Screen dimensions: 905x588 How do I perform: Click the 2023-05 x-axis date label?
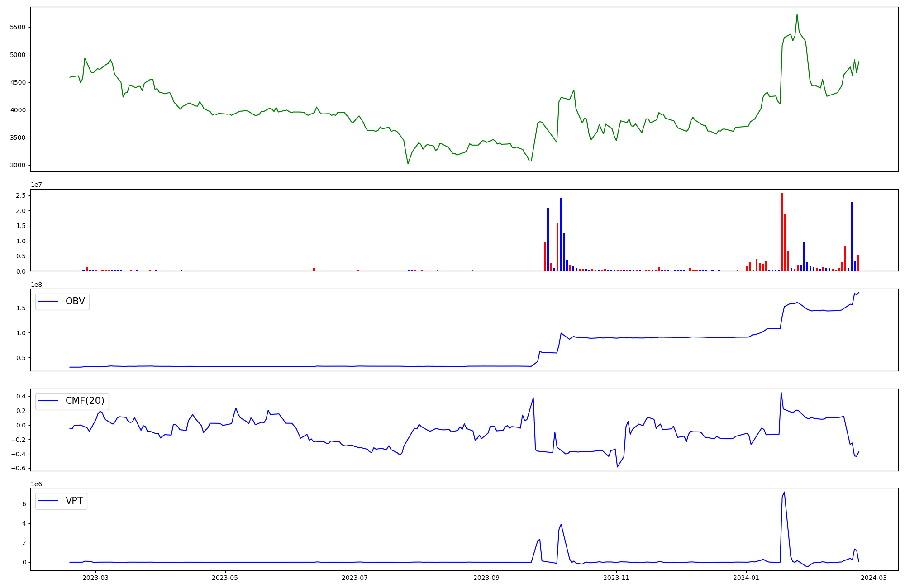click(225, 578)
